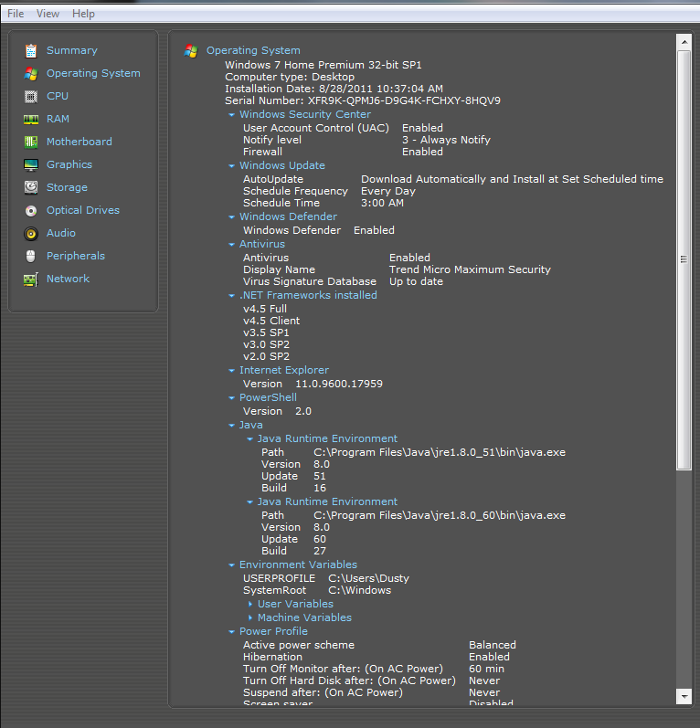Click the Network card icon
Viewport: 700px width, 728px height.
pos(31,280)
